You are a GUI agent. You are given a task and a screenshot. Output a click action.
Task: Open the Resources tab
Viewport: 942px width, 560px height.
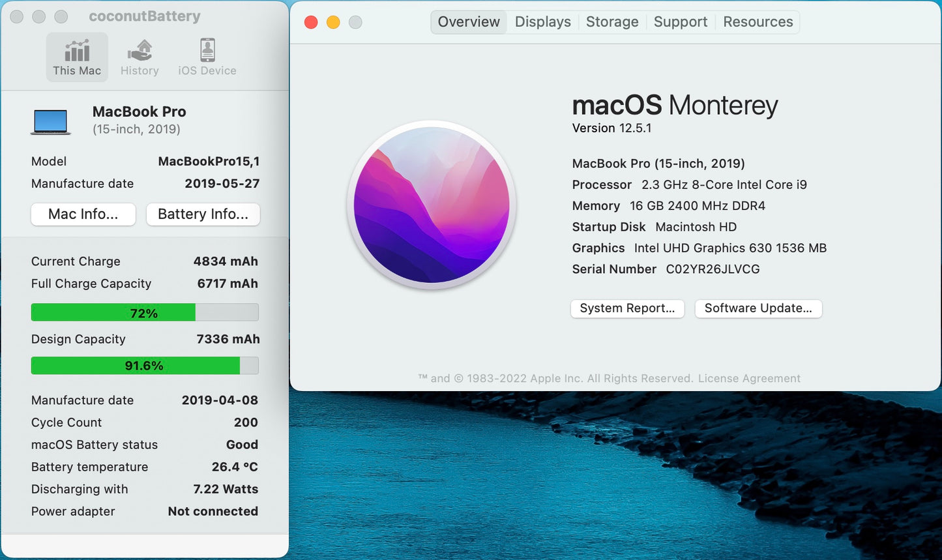(758, 22)
